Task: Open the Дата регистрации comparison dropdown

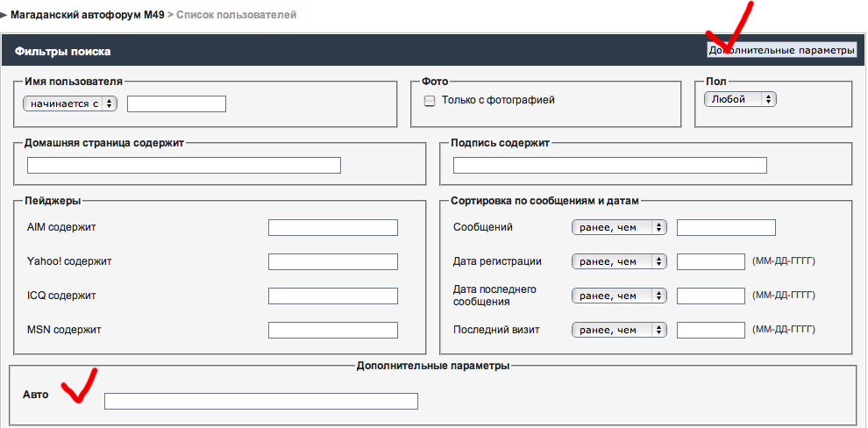Action: tap(619, 261)
